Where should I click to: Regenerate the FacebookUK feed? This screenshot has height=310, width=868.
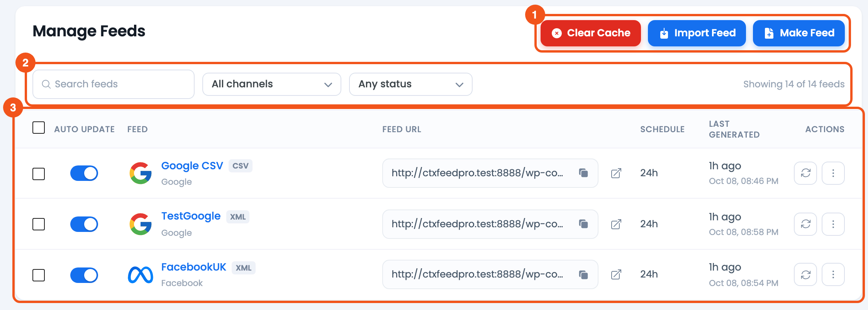click(x=805, y=274)
